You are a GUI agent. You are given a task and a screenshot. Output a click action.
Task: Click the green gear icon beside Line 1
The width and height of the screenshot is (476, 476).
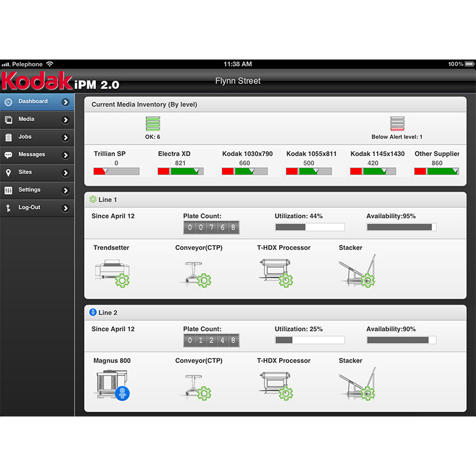(x=93, y=199)
